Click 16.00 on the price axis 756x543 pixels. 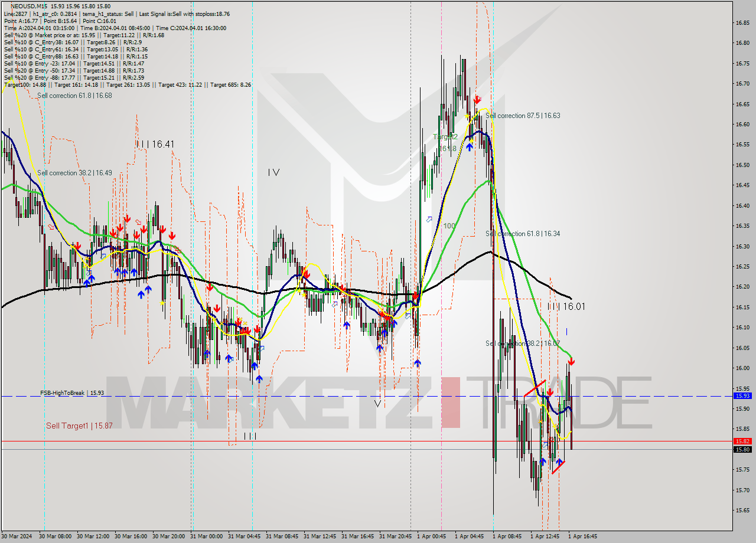pyautogui.click(x=742, y=368)
